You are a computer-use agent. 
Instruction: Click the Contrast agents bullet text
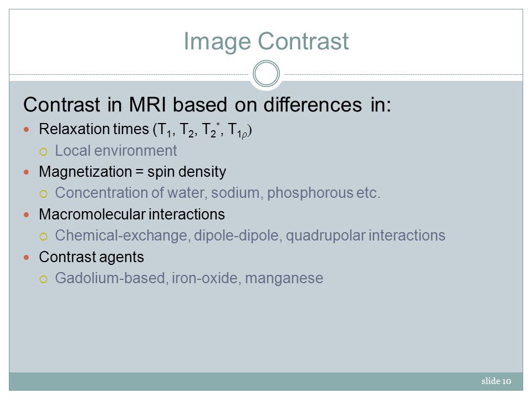pos(91,257)
